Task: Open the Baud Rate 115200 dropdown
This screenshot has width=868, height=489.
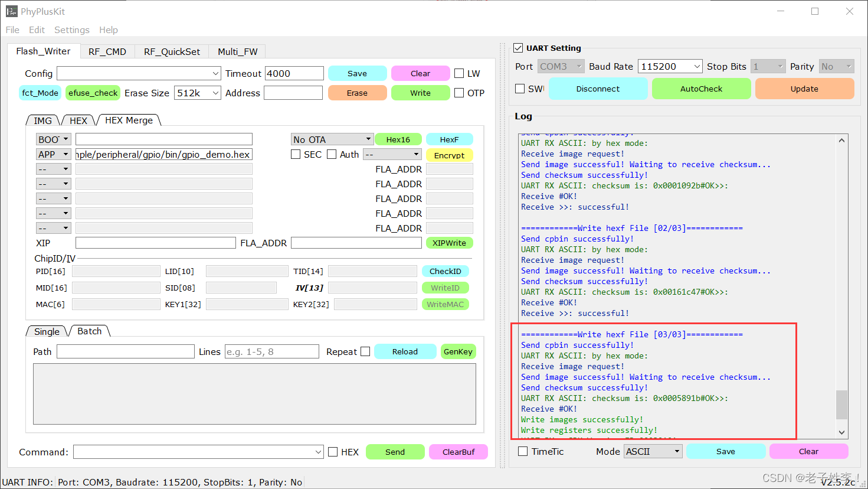Action: pos(670,66)
